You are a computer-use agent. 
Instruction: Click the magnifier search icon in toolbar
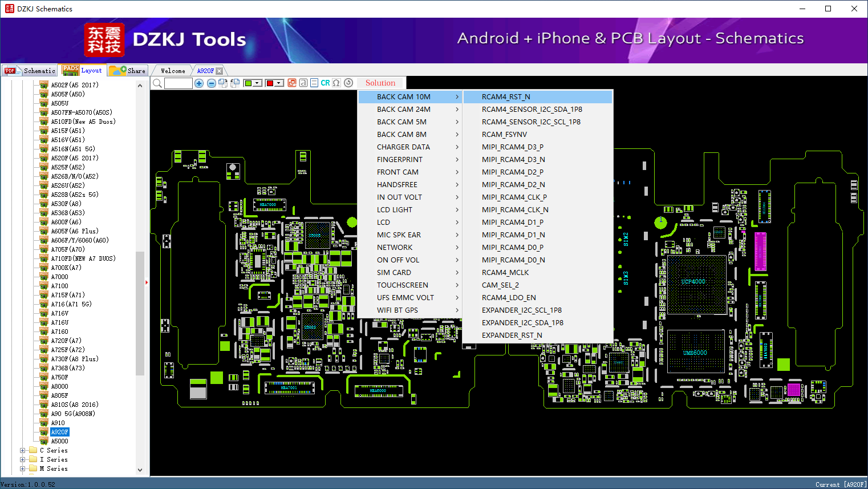tap(157, 83)
